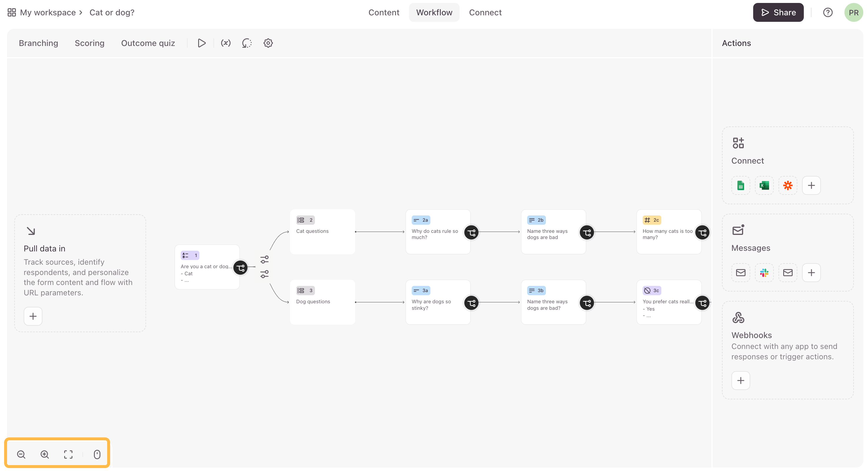
Task: Select 'Why do cats rule so much?' text
Action: (435, 234)
